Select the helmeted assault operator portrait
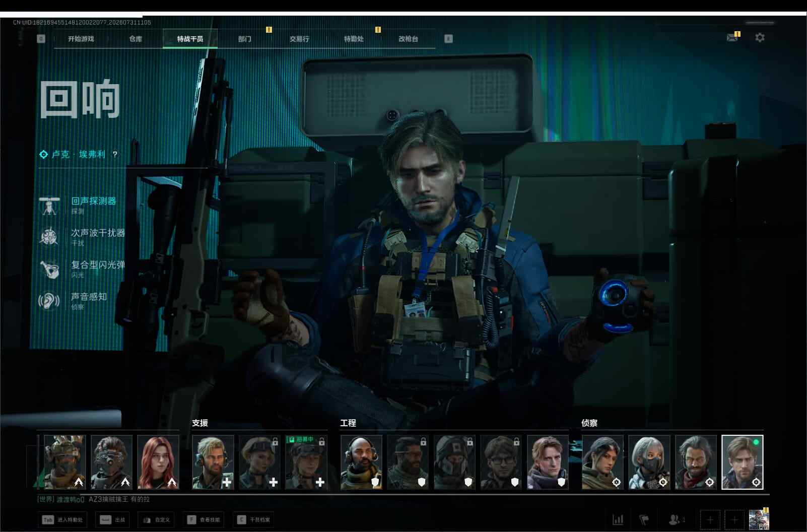This screenshot has height=532, width=807. [x=65, y=462]
